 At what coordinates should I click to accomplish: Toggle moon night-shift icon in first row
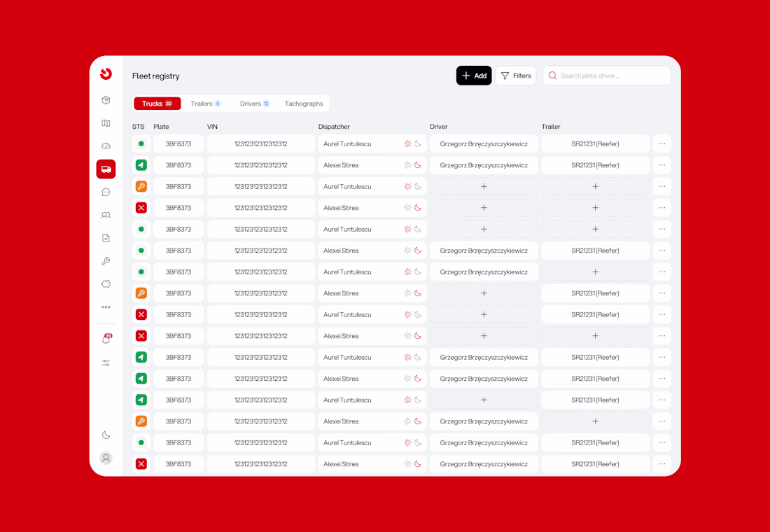coord(418,144)
